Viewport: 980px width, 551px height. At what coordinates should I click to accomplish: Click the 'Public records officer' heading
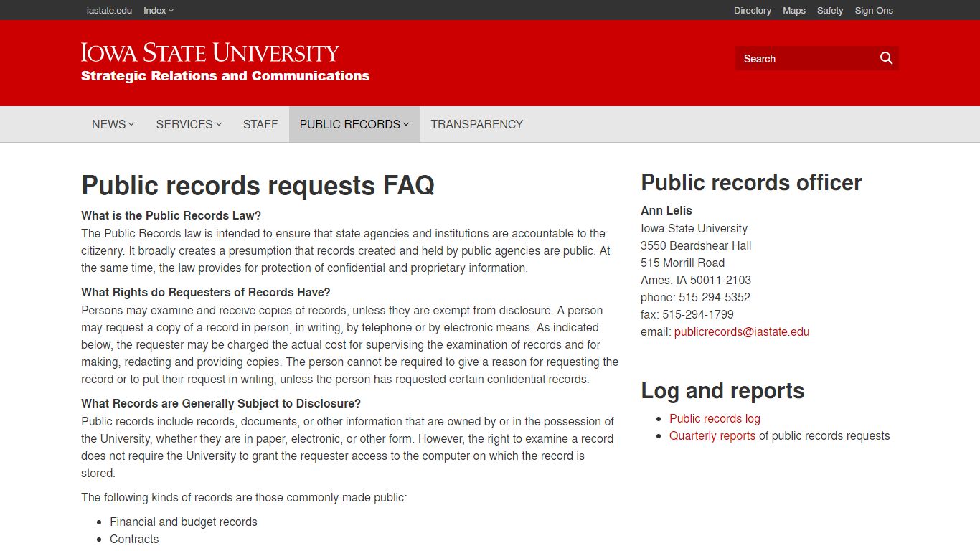tap(751, 182)
